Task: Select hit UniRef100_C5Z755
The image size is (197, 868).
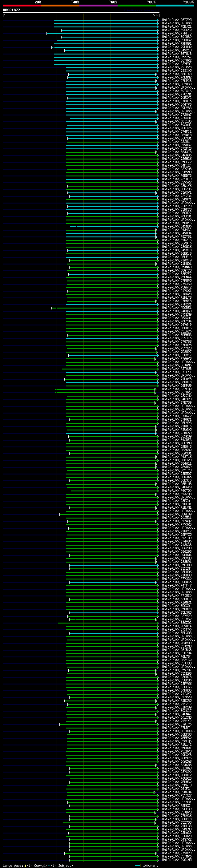Action: [176, 822]
